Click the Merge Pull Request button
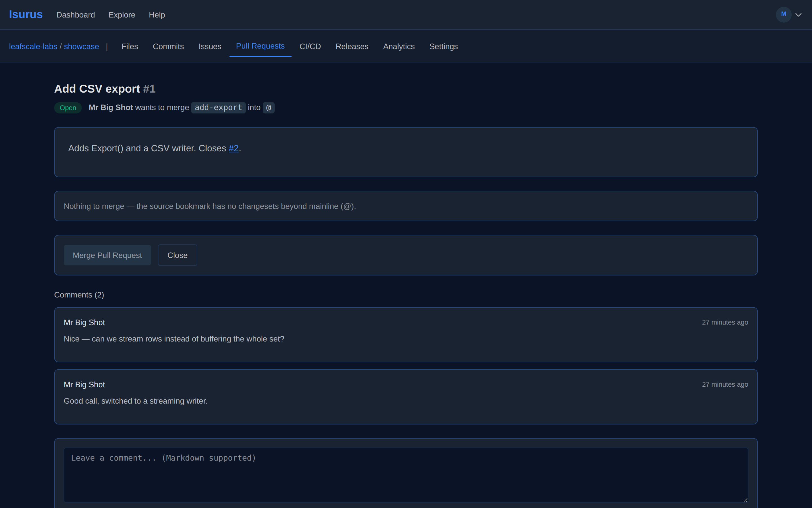 tap(107, 255)
